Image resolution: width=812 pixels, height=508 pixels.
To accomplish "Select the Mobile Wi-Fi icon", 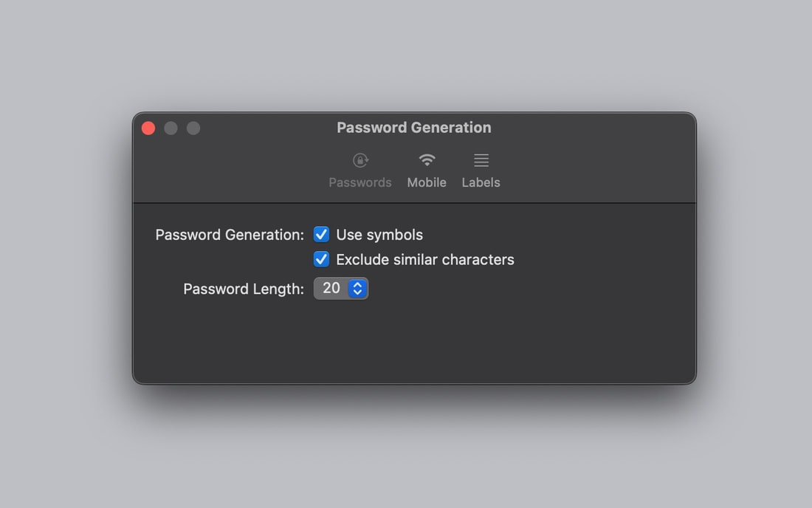I will click(427, 160).
